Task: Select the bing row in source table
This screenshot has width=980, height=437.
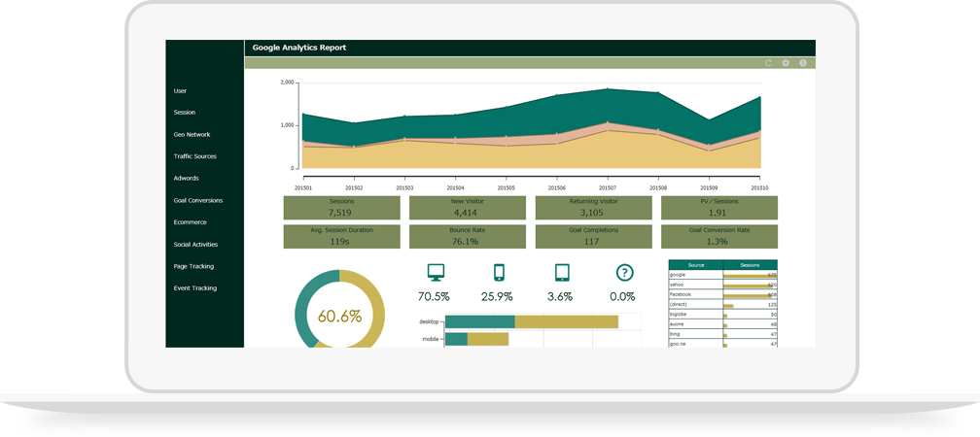Action: point(723,334)
